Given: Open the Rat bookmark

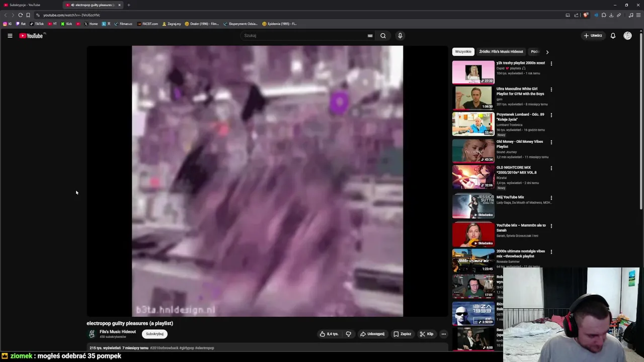Looking at the screenshot, I should tap(21, 24).
